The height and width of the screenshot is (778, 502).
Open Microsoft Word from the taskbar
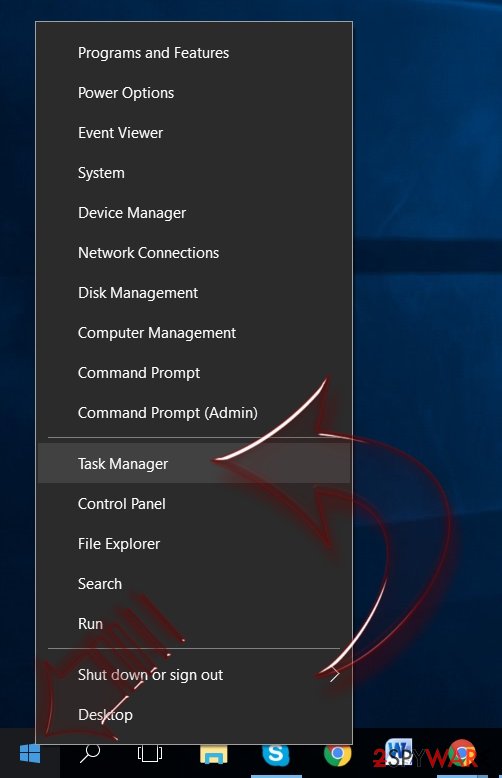[x=399, y=753]
